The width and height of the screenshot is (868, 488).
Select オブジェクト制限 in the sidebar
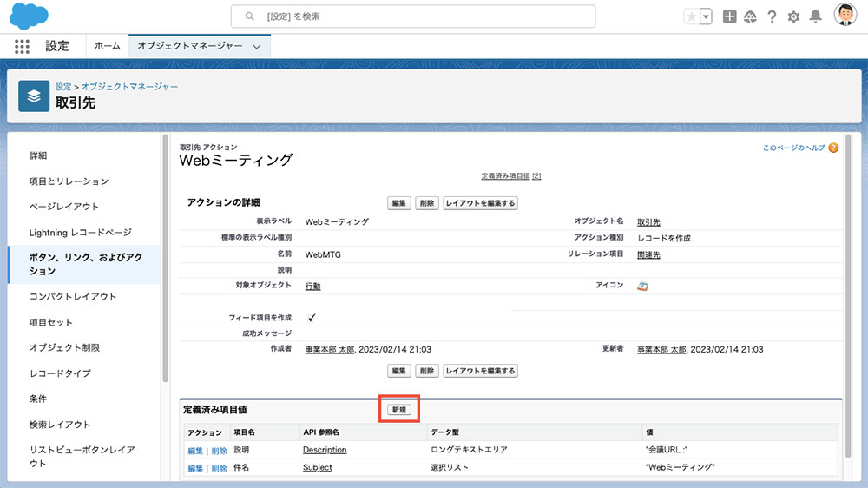click(x=65, y=348)
